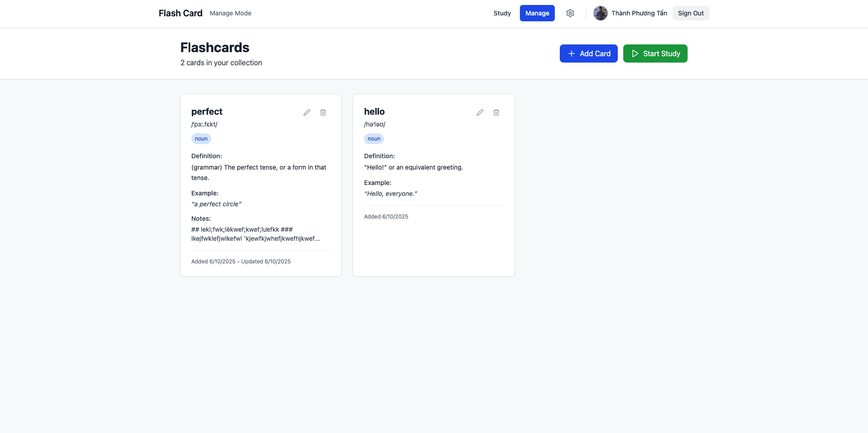
Task: Click the noun tag on 'perfect' card
Action: pos(201,139)
